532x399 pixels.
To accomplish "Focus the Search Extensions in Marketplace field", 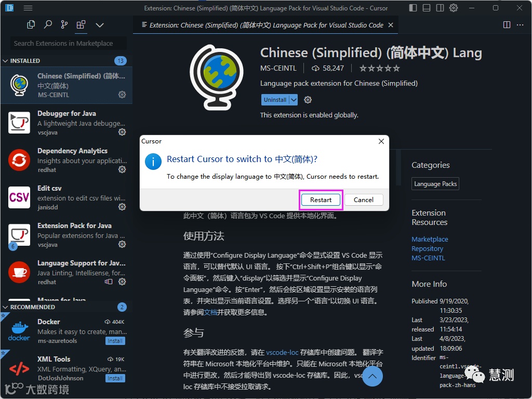I will [x=68, y=44].
